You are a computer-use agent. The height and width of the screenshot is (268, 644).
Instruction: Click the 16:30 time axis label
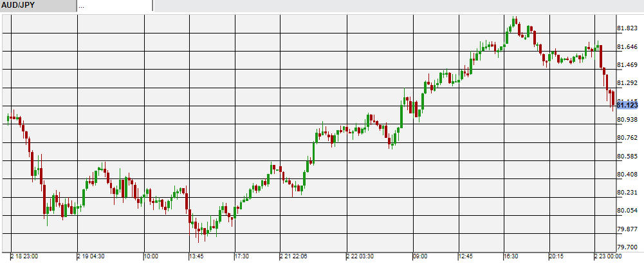(511, 256)
